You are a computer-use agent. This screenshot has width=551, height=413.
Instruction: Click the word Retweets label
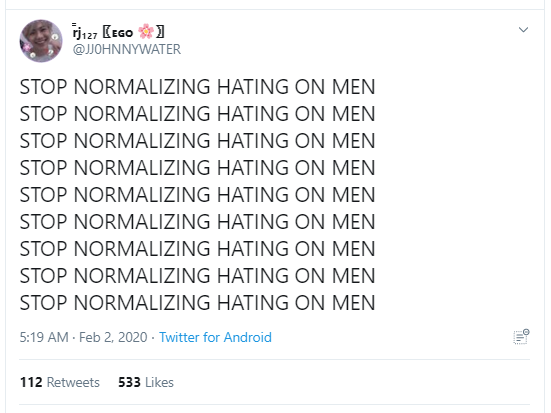(x=73, y=382)
